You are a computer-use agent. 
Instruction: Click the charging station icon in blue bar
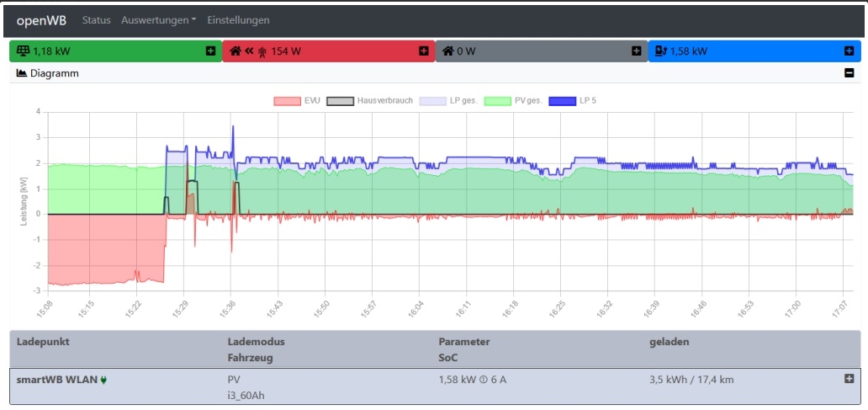click(x=661, y=51)
